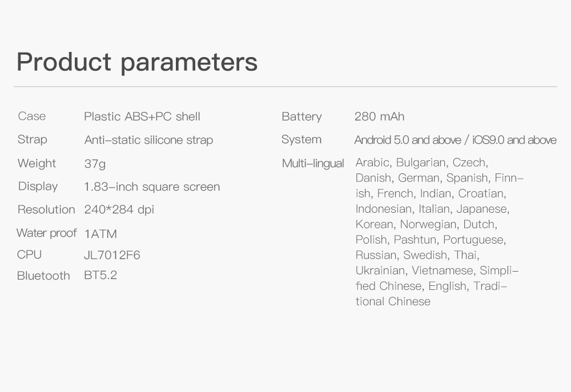Image resolution: width=571 pixels, height=392 pixels.
Task: Click the "System" label
Action: pyautogui.click(x=301, y=140)
